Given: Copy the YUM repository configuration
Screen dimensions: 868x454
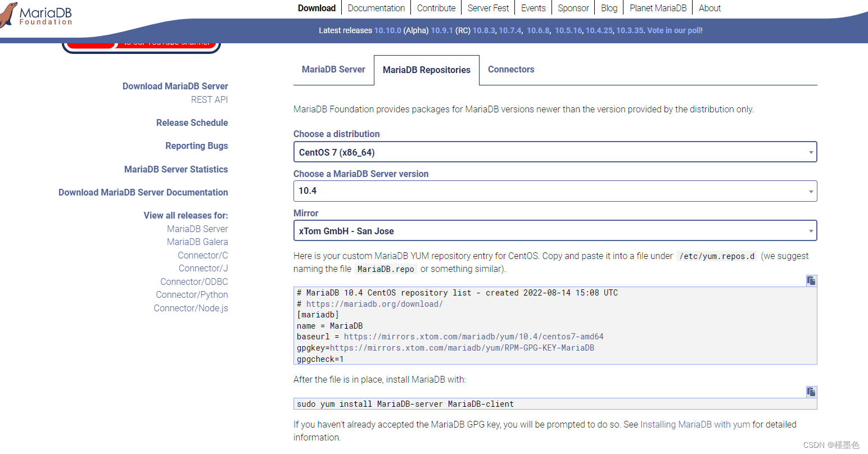Looking at the screenshot, I should 811,280.
